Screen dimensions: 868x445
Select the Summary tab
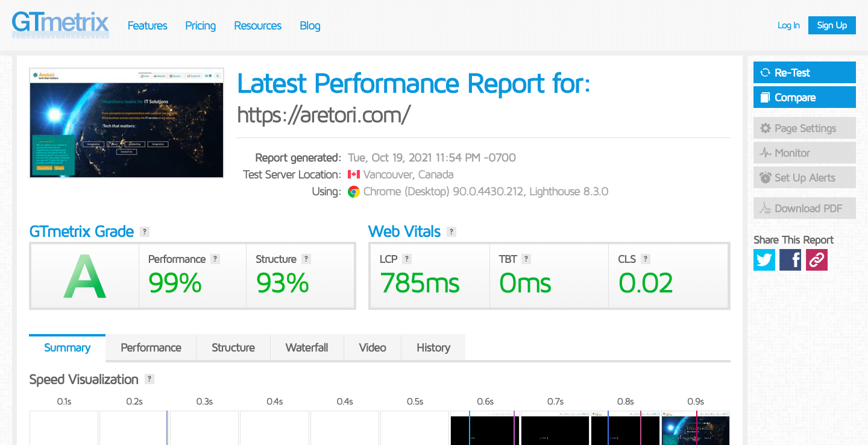point(67,347)
